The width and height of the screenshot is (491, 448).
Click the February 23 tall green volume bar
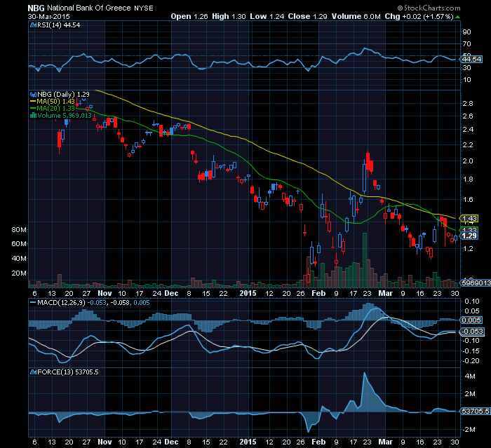pyautogui.click(x=365, y=260)
